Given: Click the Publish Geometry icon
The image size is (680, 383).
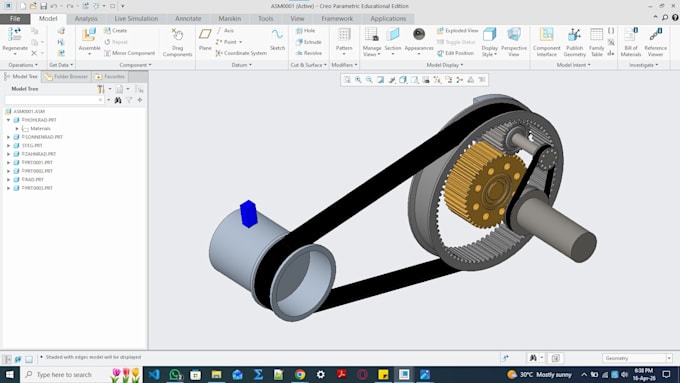Looking at the screenshot, I should pyautogui.click(x=575, y=35).
